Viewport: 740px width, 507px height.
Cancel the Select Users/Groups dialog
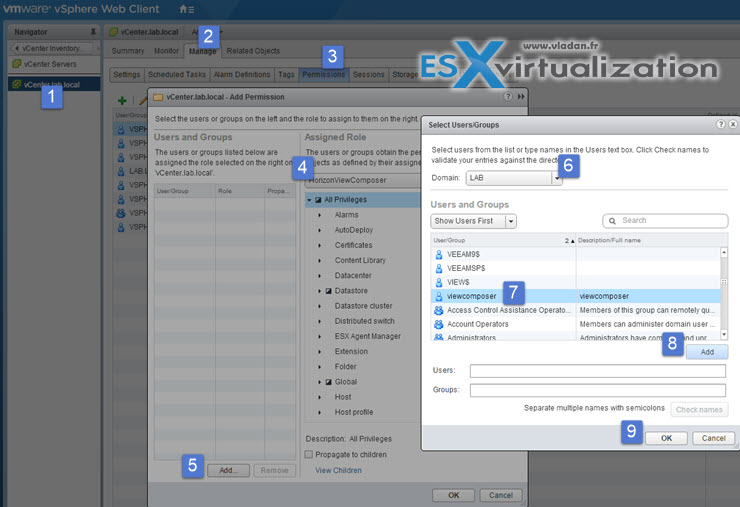tap(714, 438)
